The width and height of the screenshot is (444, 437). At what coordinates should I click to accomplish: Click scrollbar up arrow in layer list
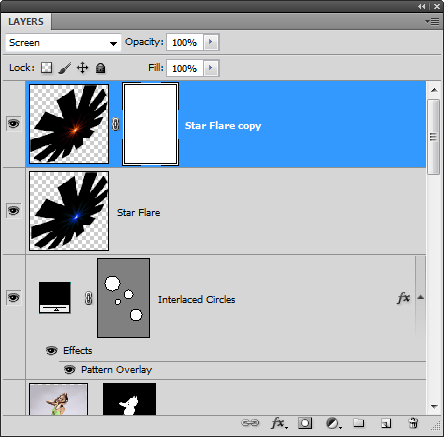tap(434, 90)
